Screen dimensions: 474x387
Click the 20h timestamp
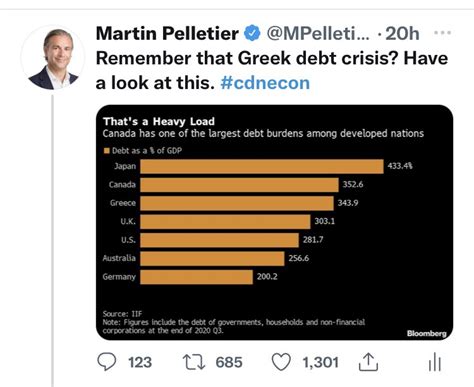point(402,33)
